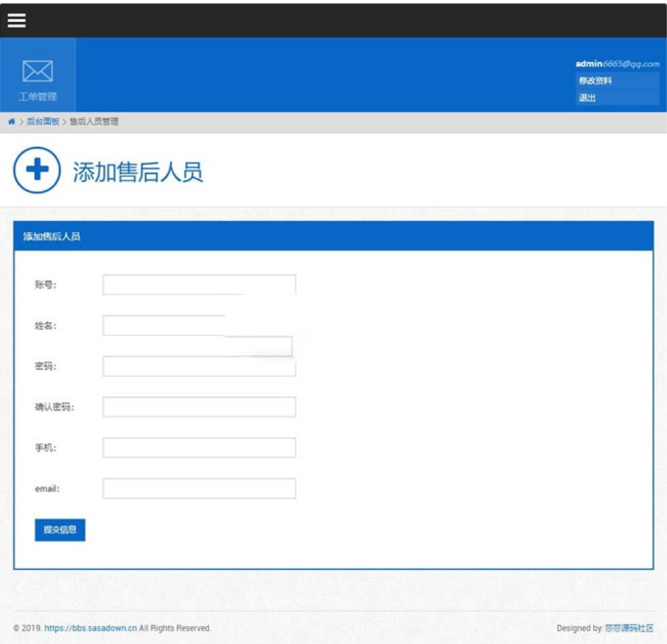
Task: Click the 确认密码 input field
Action: coord(199,407)
